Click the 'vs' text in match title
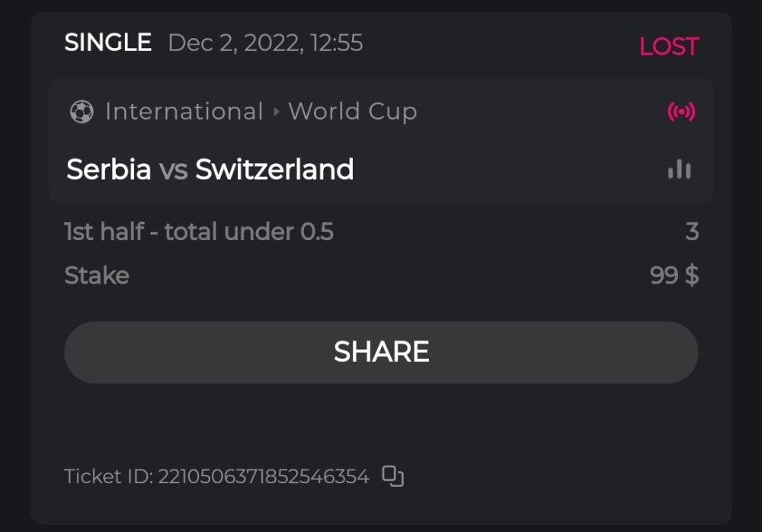 [173, 170]
